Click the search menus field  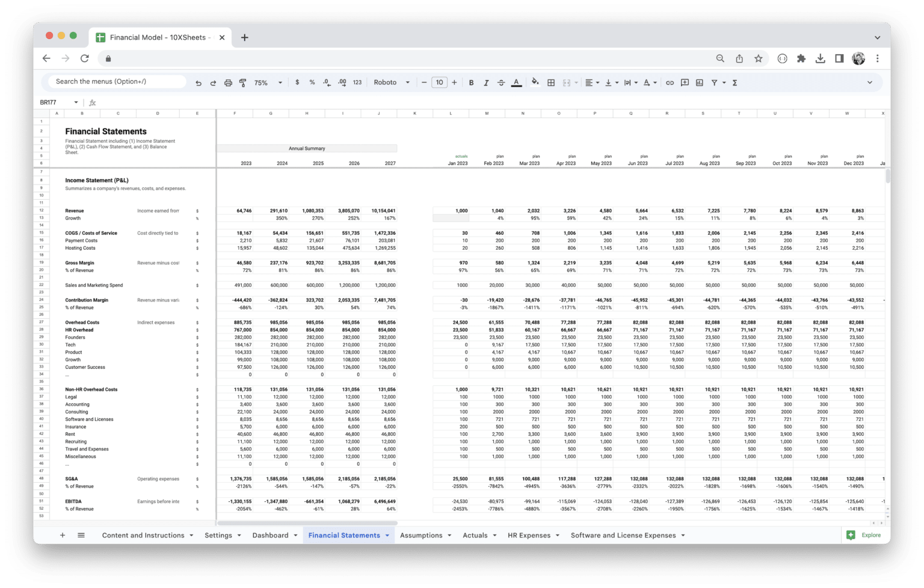pos(114,81)
